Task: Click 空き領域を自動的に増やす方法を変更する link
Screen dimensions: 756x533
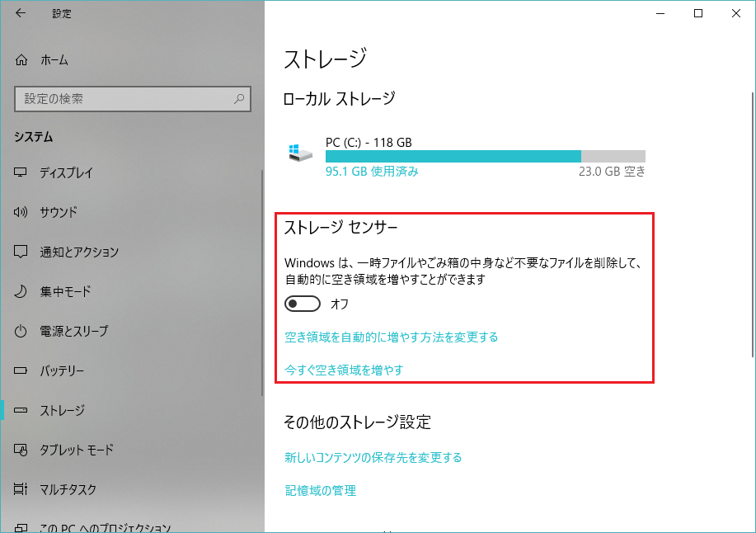Action: (x=391, y=337)
